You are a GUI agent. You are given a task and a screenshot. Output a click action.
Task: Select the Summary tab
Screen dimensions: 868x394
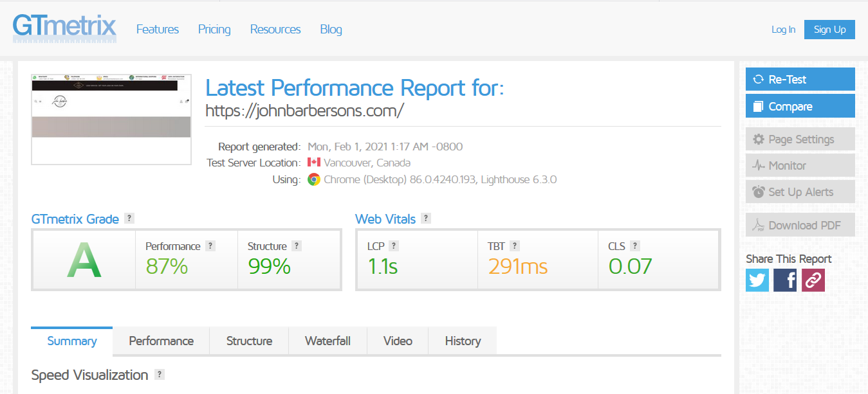coord(72,341)
